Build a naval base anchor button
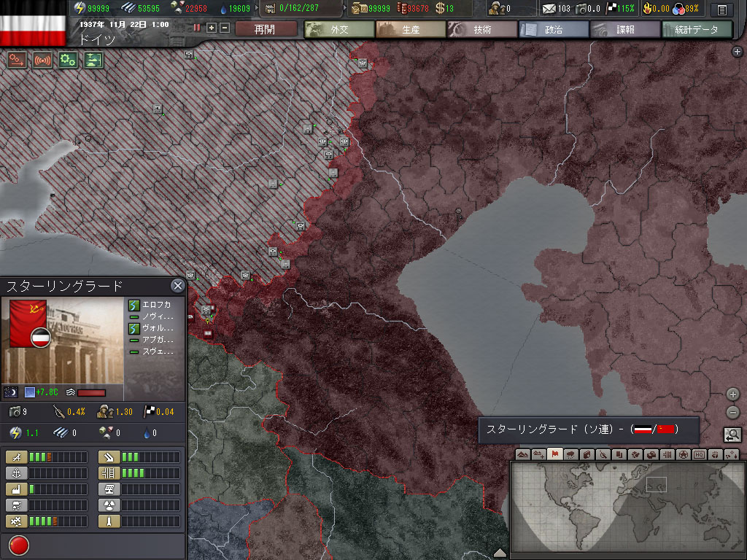The image size is (747, 560). (16, 473)
